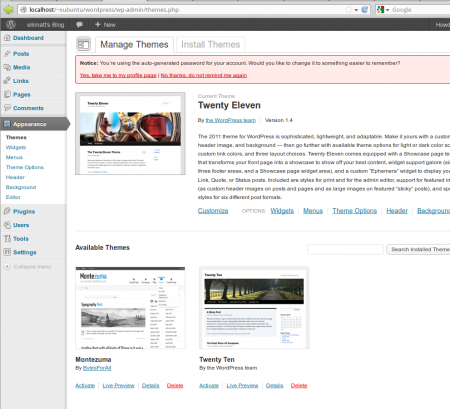Viewport: 450px width, 409px height.
Task: Open the Pages menu item
Action: pyautogui.click(x=22, y=95)
